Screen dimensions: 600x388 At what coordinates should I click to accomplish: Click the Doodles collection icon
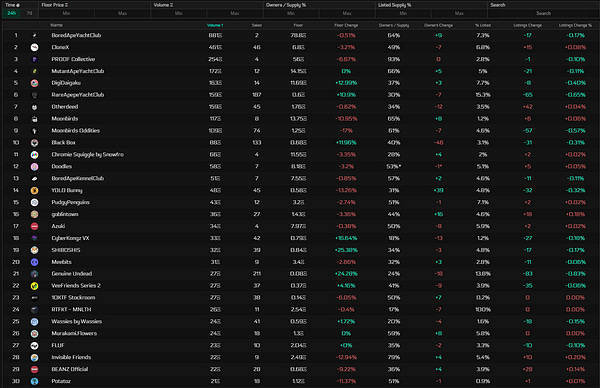[34, 166]
